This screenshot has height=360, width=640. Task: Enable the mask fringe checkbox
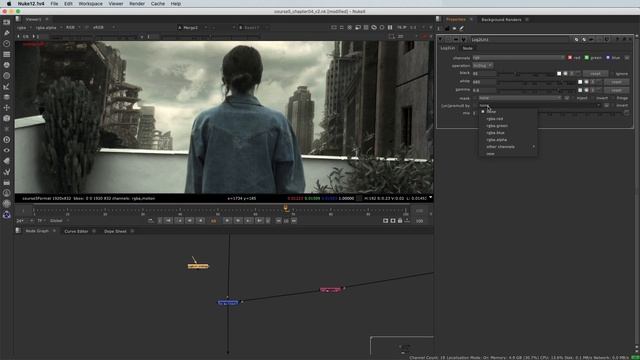pos(613,98)
